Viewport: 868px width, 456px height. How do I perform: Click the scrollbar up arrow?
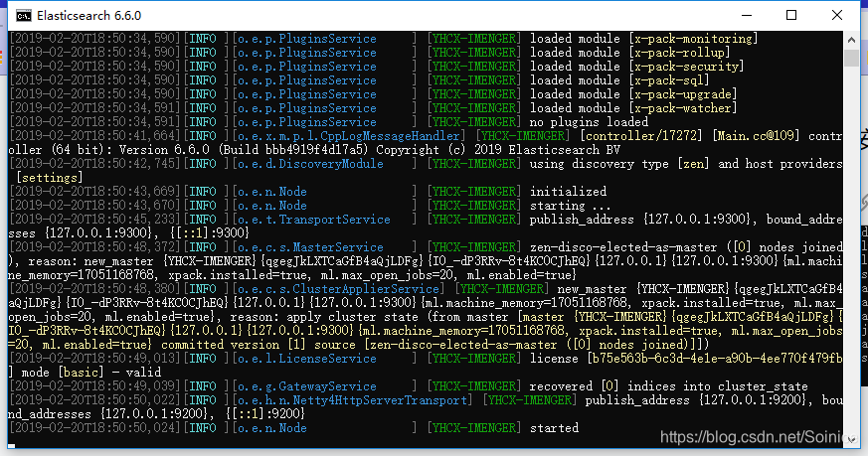[x=851, y=40]
